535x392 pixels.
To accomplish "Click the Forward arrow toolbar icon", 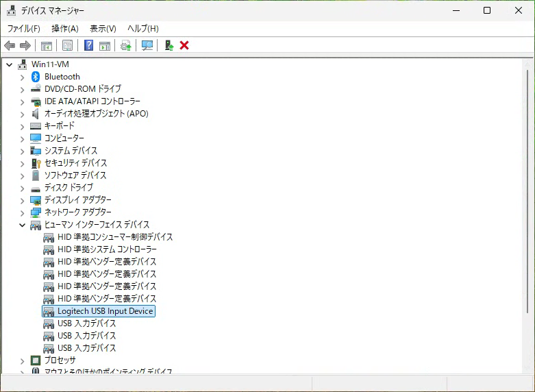I will coord(25,45).
